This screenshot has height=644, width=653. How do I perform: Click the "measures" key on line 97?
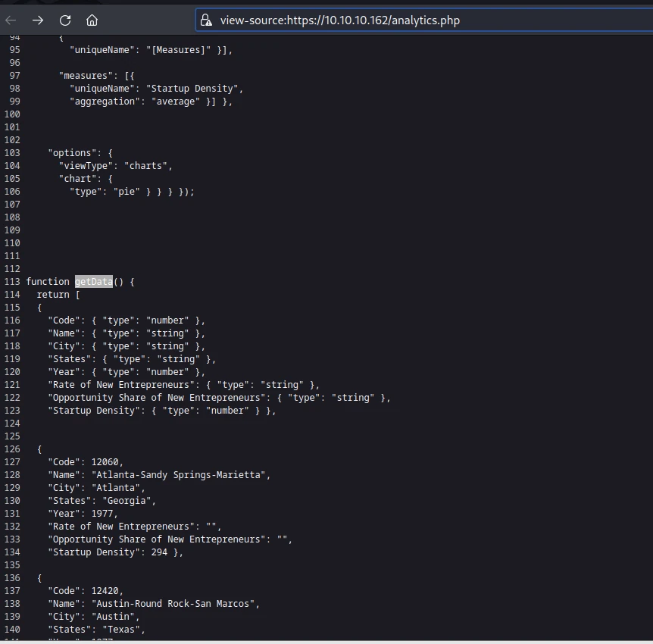pyautogui.click(x=86, y=76)
